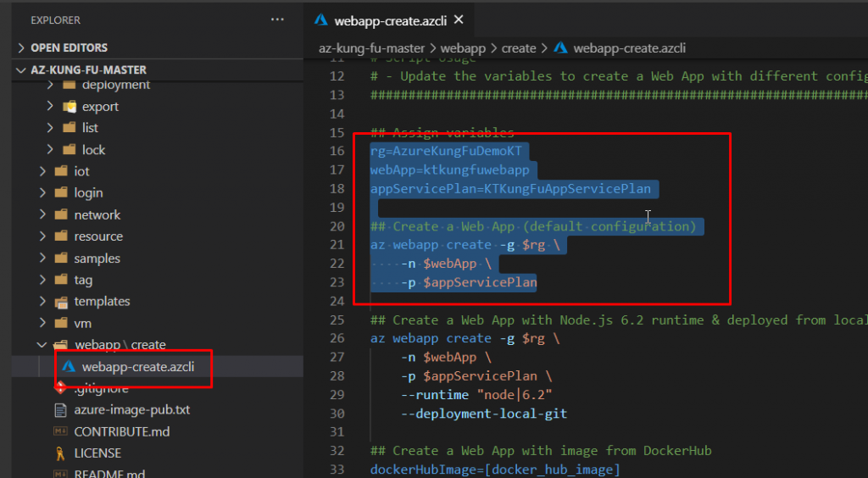
Task: Open the Explorer more actions ellipsis
Action: [x=277, y=19]
